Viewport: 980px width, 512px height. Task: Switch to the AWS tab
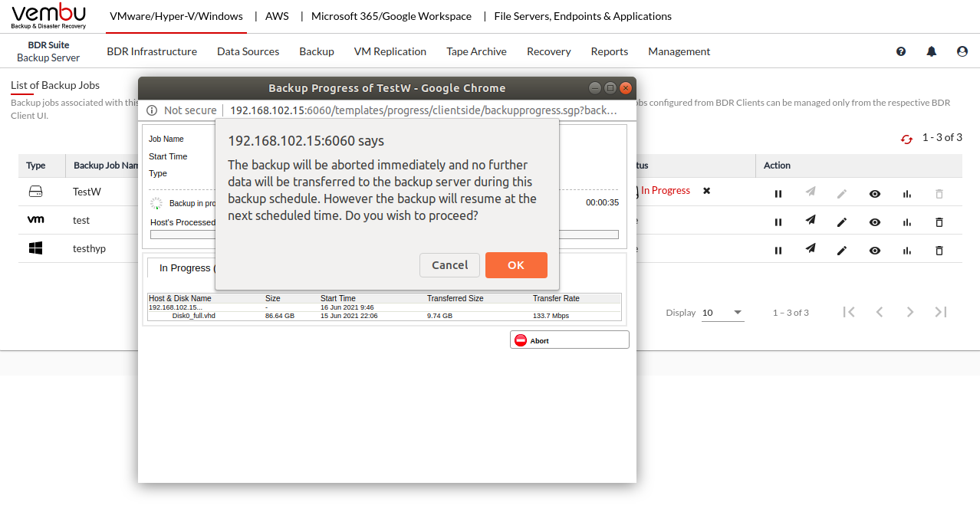coord(277,16)
